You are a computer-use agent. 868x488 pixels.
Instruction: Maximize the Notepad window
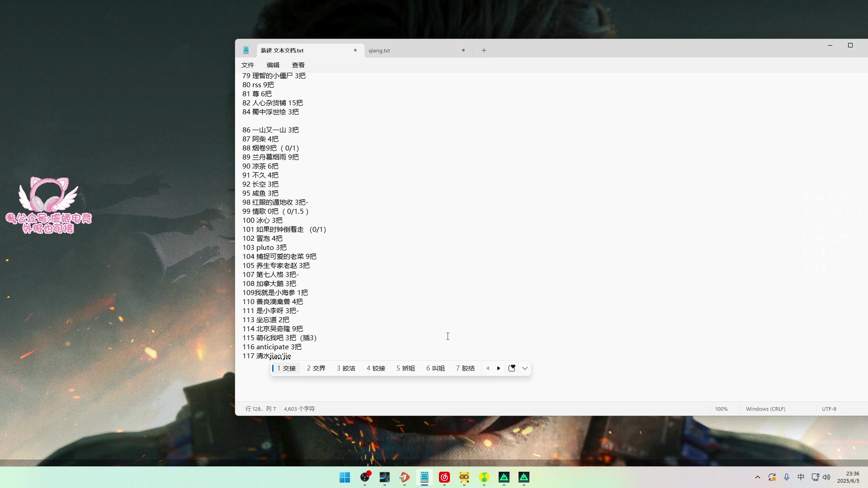click(850, 46)
